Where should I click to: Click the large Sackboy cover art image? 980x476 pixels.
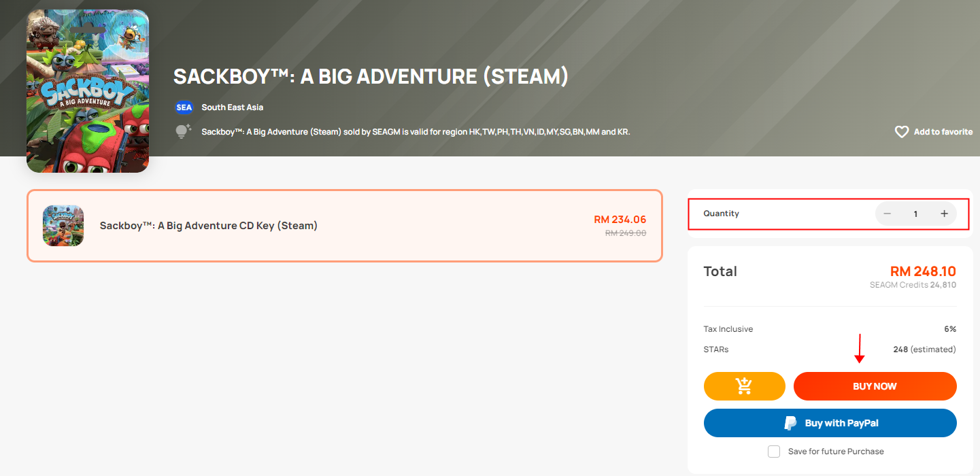(x=88, y=91)
